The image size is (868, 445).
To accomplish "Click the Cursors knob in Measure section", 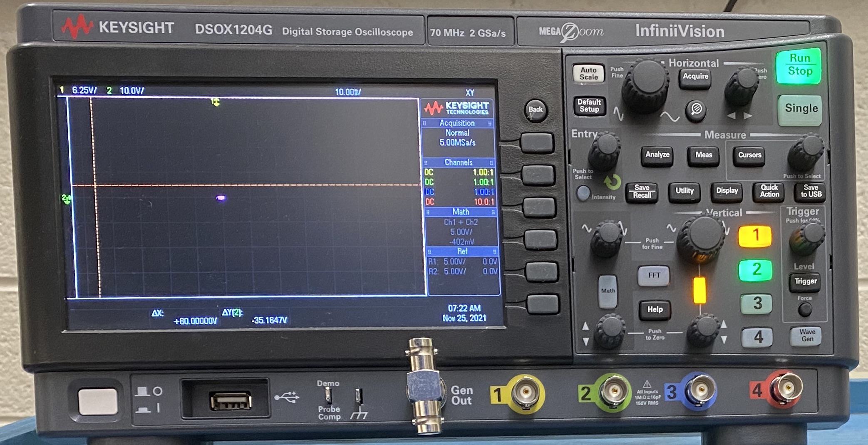I will pyautogui.click(x=806, y=153).
